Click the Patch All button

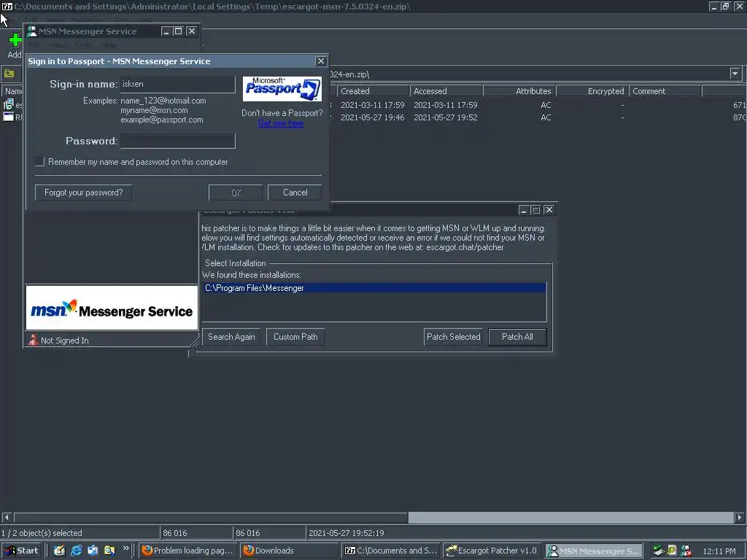point(517,337)
